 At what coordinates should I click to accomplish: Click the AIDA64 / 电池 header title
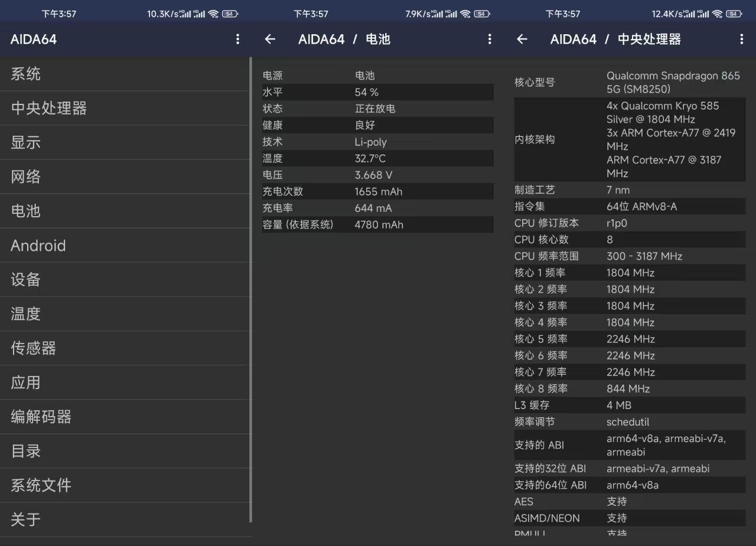344,40
